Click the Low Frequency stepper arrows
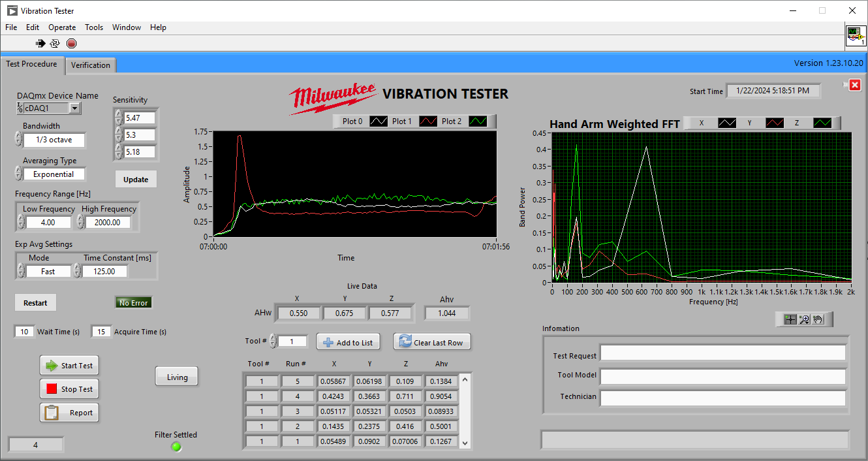The width and height of the screenshot is (868, 461). coord(21,221)
